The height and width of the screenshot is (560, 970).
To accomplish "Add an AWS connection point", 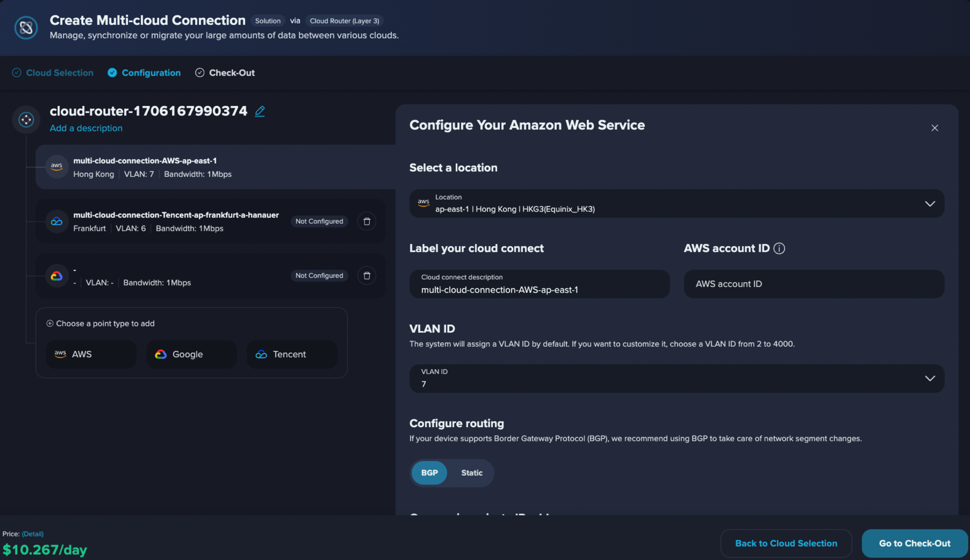I will (91, 354).
